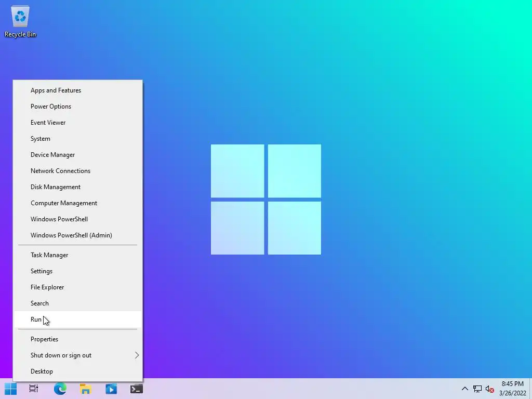This screenshot has width=532, height=399.
Task: Open the media player taskbar icon
Action: tap(111, 389)
